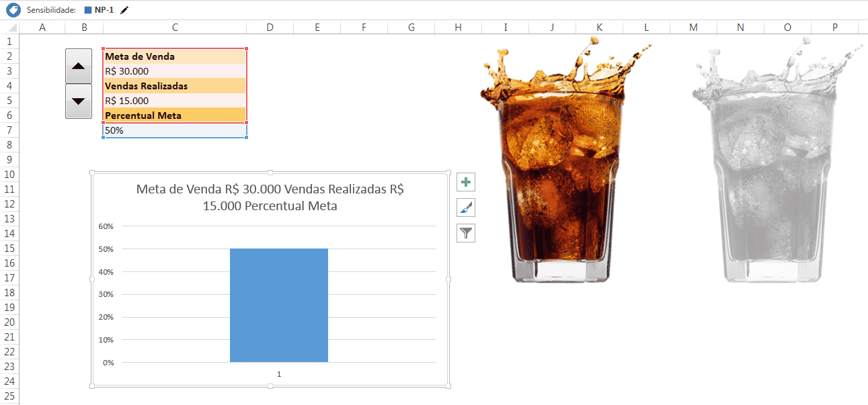Select column J header
The height and width of the screenshot is (405, 868).
[552, 27]
